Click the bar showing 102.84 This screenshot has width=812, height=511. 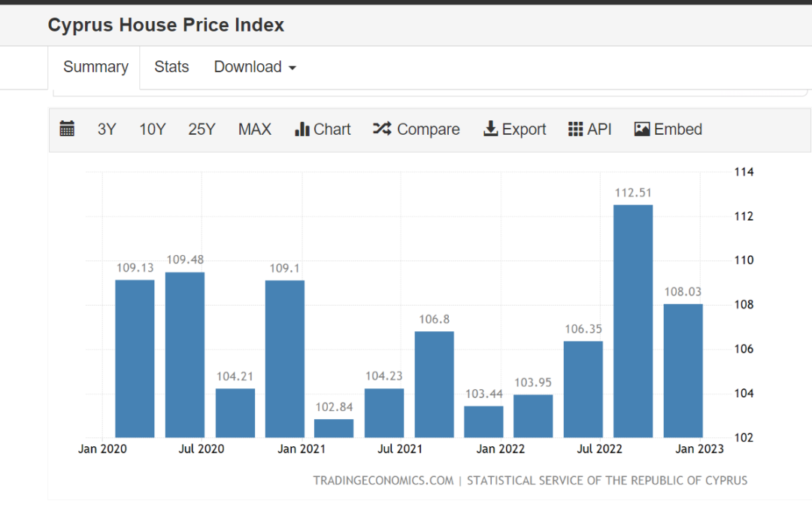pos(334,428)
